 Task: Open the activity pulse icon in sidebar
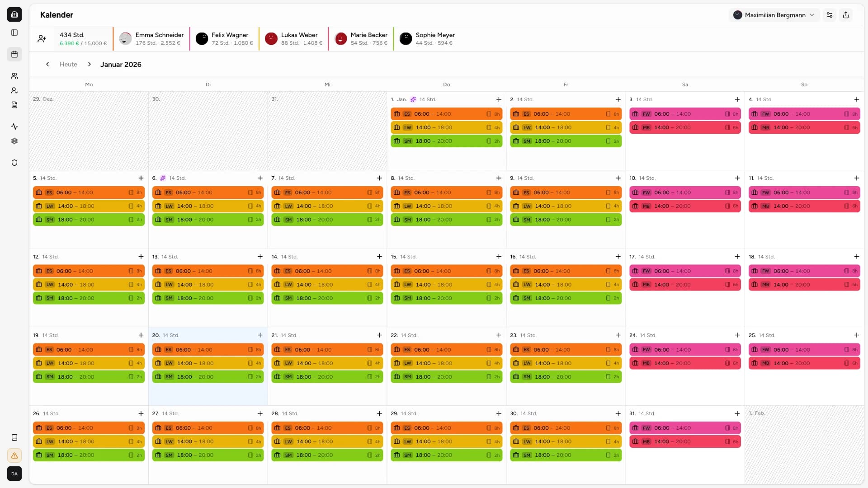[14, 127]
